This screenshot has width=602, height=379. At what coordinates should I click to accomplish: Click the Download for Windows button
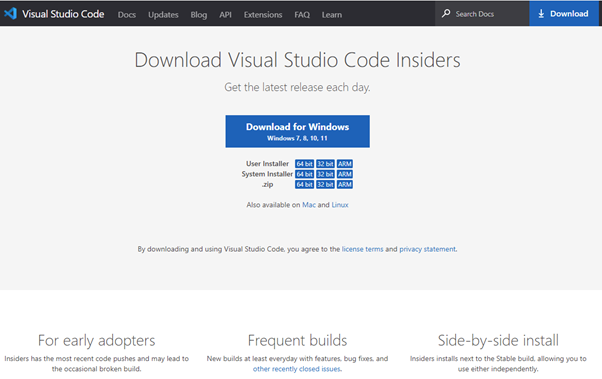pyautogui.click(x=298, y=131)
